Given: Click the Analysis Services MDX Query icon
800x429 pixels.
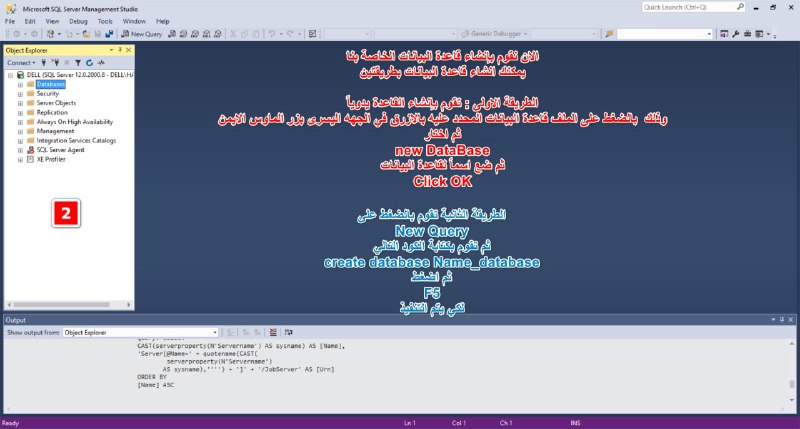Looking at the screenshot, I should 184,34.
